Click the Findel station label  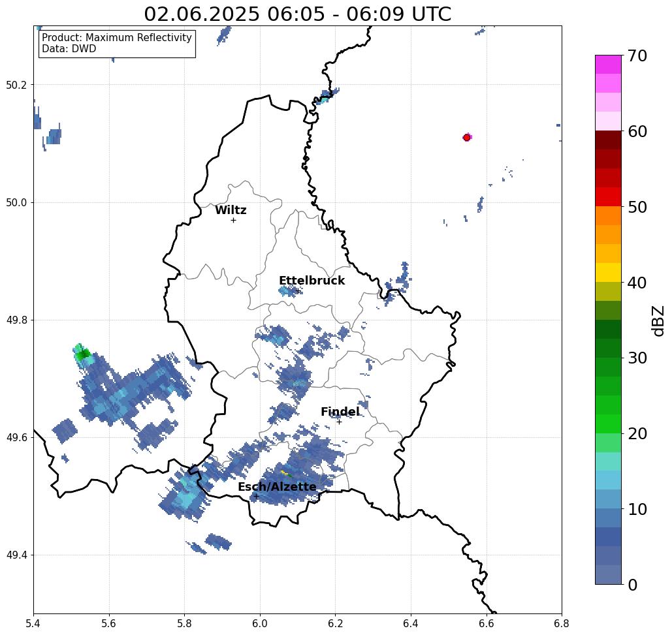click(x=340, y=412)
